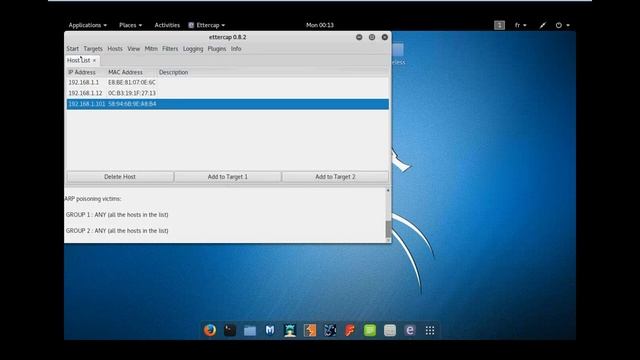Screen dimensions: 640x360
Task: Launch Firefox from the dock
Action: coord(210,330)
